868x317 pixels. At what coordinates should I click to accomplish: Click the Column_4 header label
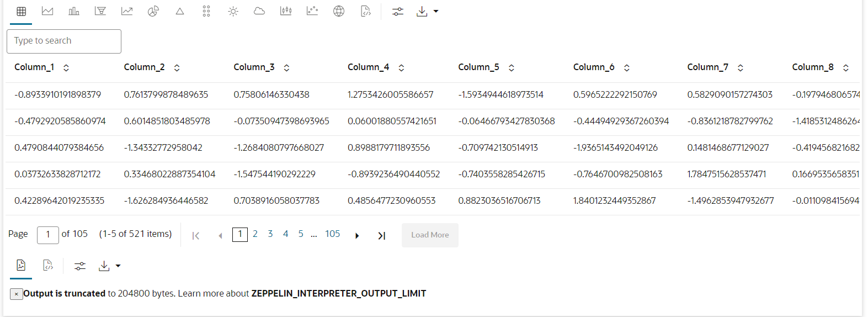pos(369,67)
